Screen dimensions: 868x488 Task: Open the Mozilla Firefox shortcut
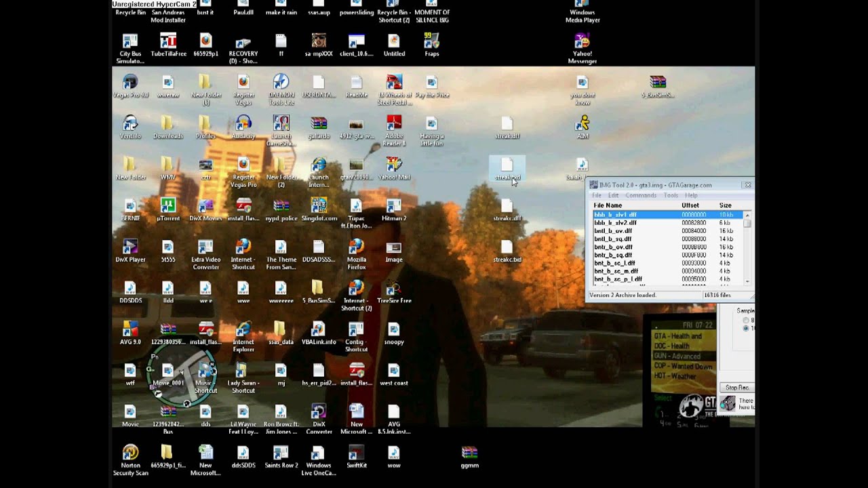[x=356, y=254]
